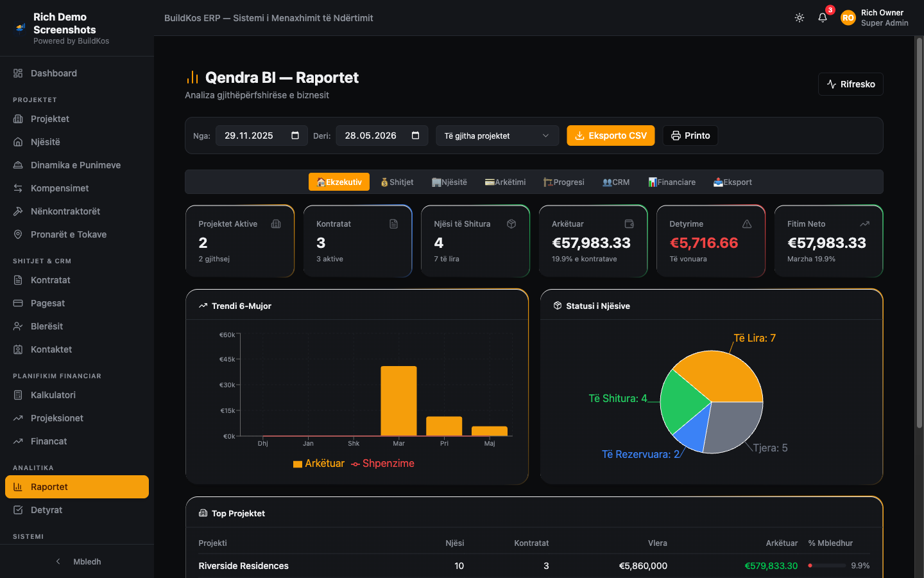Viewport: 924px width, 578px height.
Task: Click the Detyrat checklist icon
Action: click(x=18, y=510)
